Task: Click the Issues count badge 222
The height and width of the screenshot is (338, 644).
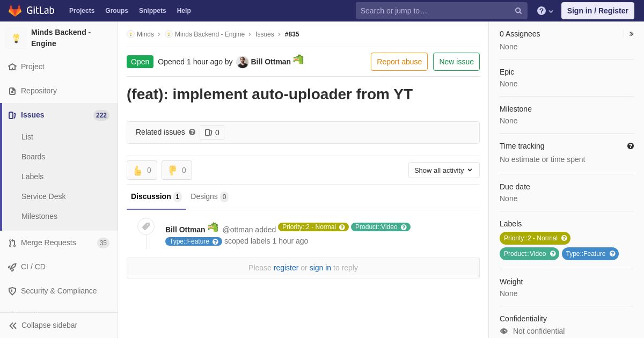Action: (x=101, y=115)
